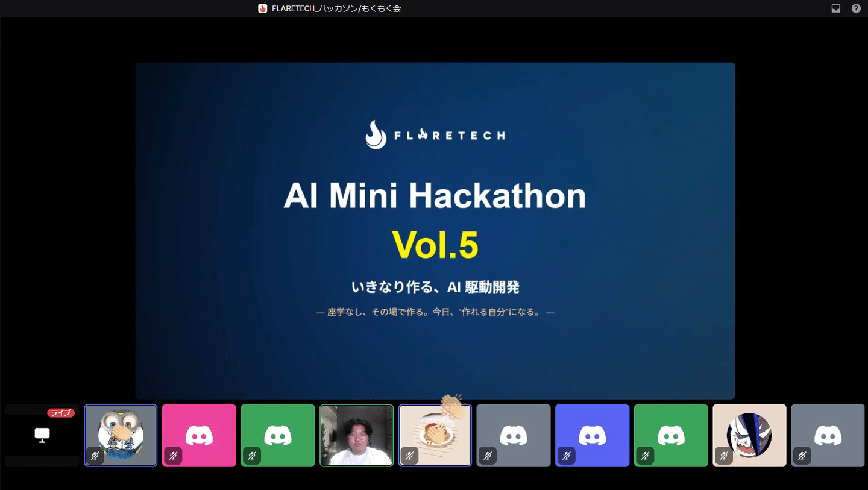Click the FLARETECH logo on the shared slide

[435, 134]
